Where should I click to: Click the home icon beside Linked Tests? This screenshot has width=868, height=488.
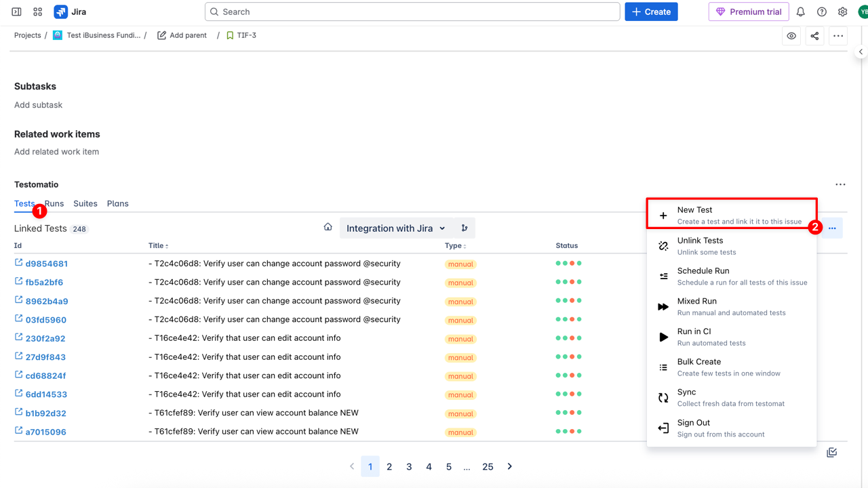(328, 228)
